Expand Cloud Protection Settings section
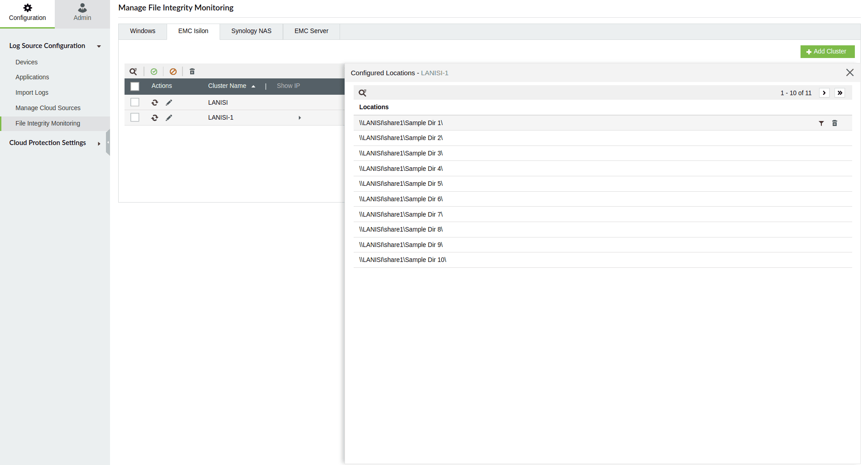The height and width of the screenshot is (465, 868). coord(99,144)
